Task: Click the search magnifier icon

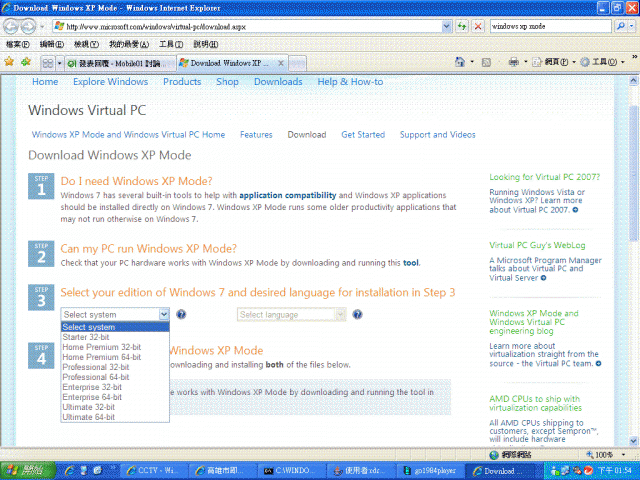Action: pos(620,26)
